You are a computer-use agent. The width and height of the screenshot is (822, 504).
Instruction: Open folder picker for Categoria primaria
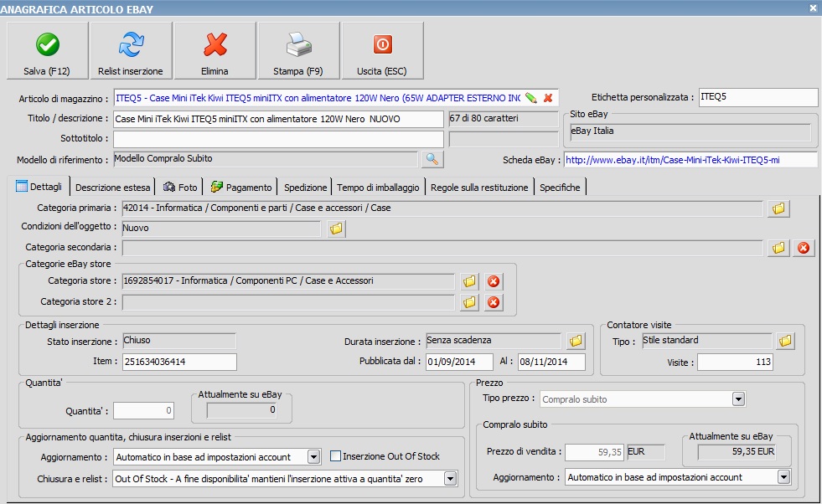click(x=778, y=208)
